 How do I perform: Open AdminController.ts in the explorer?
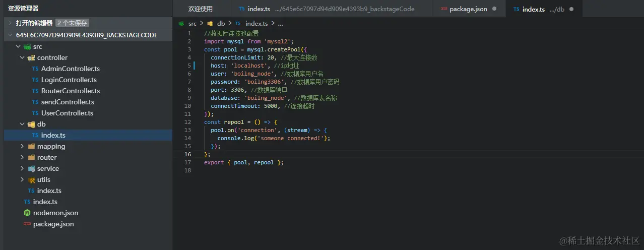pyautogui.click(x=71, y=69)
